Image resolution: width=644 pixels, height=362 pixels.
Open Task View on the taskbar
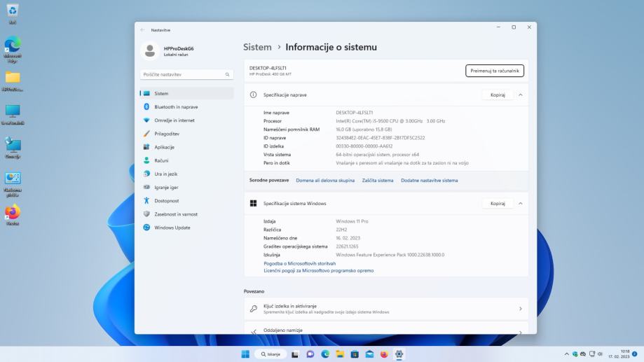coord(295,354)
